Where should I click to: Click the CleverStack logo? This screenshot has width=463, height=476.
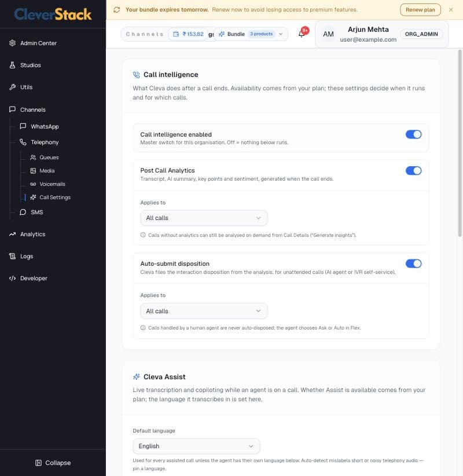tap(53, 14)
